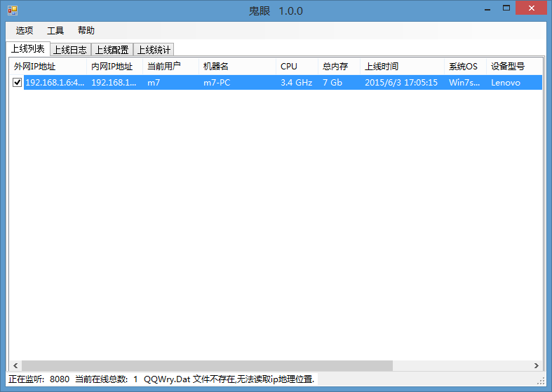
Task: Close the 鬼眼 1.0.0 window
Action: coord(531,8)
